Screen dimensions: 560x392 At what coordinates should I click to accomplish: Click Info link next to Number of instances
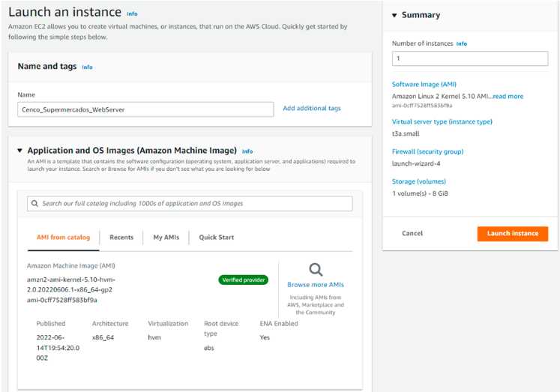point(462,44)
